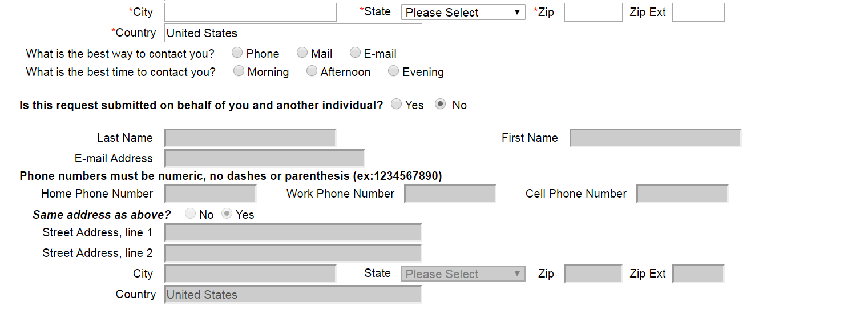Image resolution: width=868 pixels, height=317 pixels.
Task: Focus the top Zip Ext field
Action: [x=698, y=13]
